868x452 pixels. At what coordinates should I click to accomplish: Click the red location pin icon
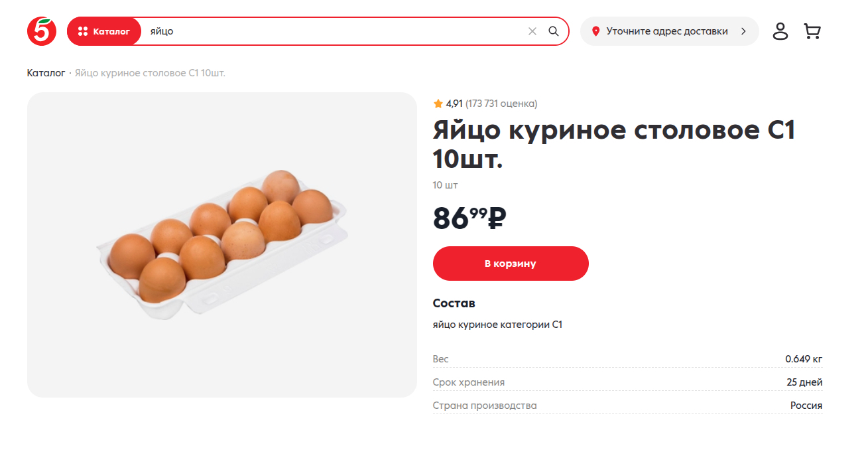pyautogui.click(x=595, y=31)
